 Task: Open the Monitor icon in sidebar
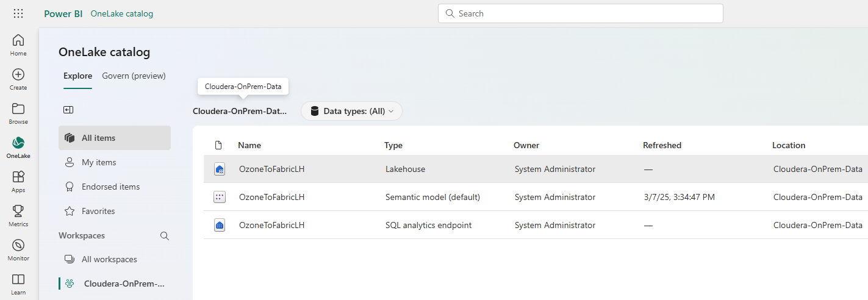18,249
